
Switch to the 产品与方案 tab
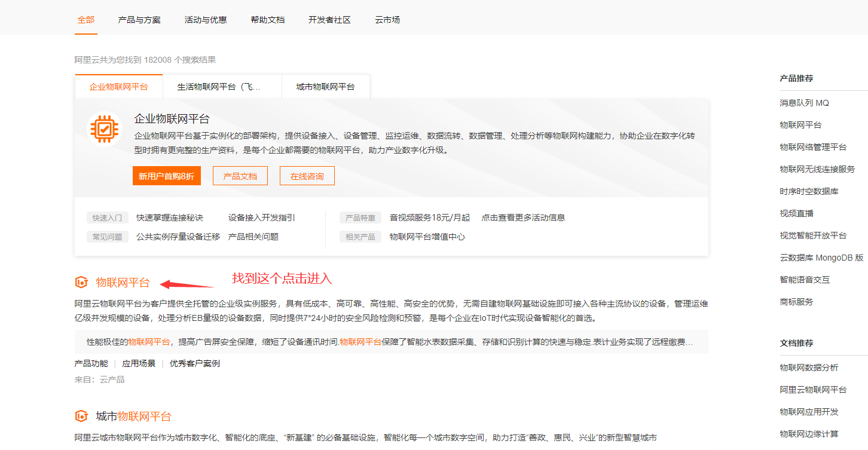click(x=139, y=20)
